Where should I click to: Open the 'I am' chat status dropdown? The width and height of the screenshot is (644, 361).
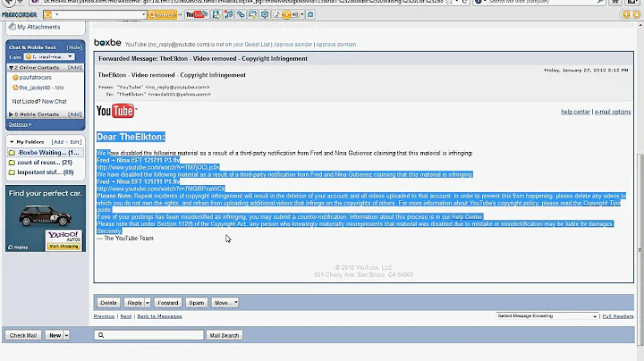click(49, 56)
